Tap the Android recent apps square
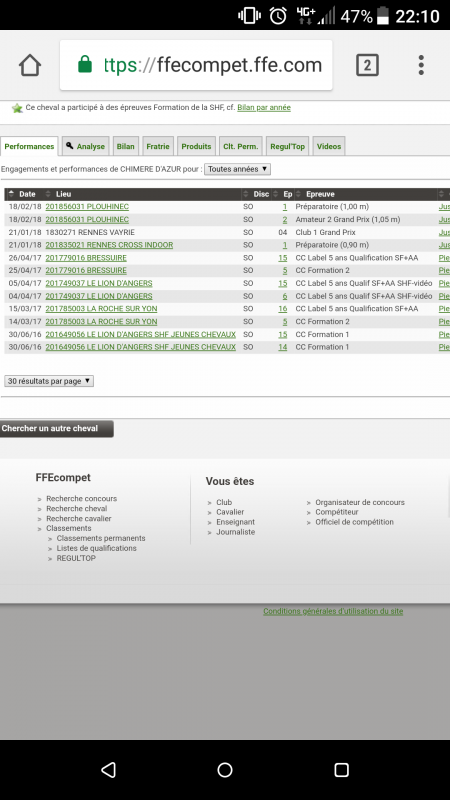The image size is (450, 800). (x=341, y=769)
